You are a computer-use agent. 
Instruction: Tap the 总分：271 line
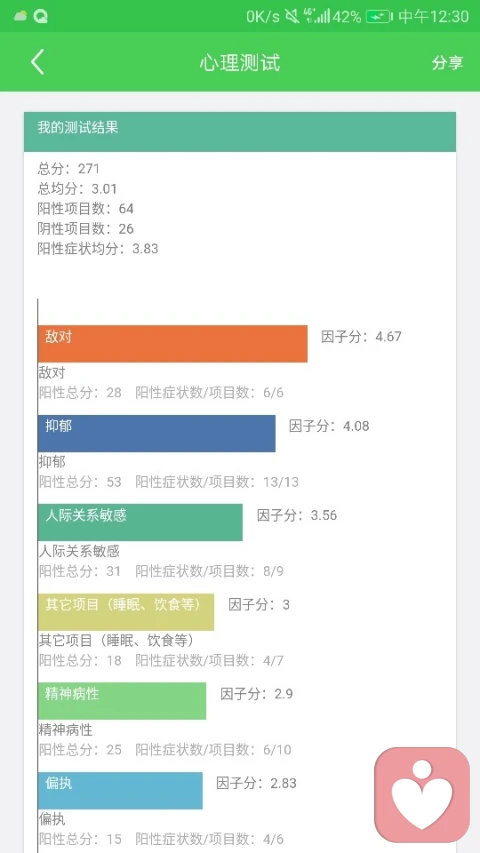69,169
